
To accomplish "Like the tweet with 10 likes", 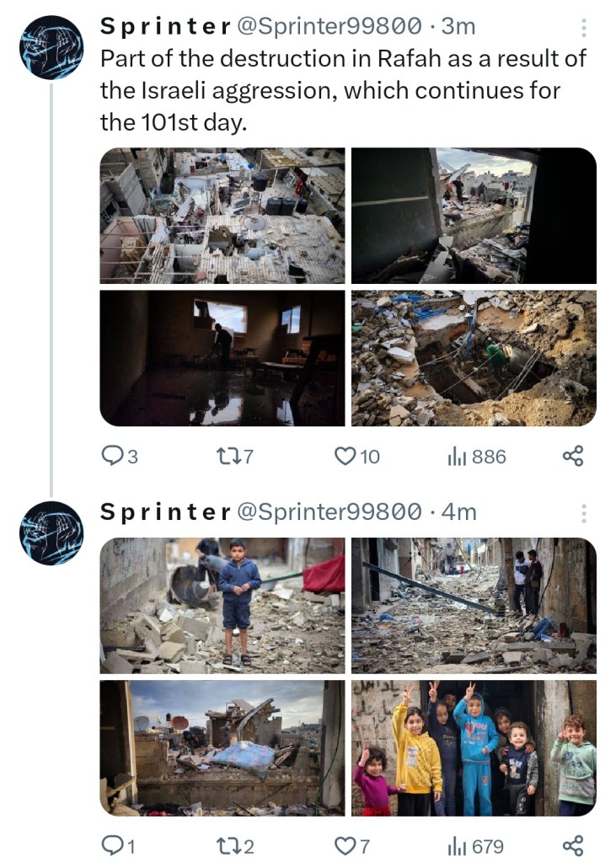I will [x=345, y=456].
